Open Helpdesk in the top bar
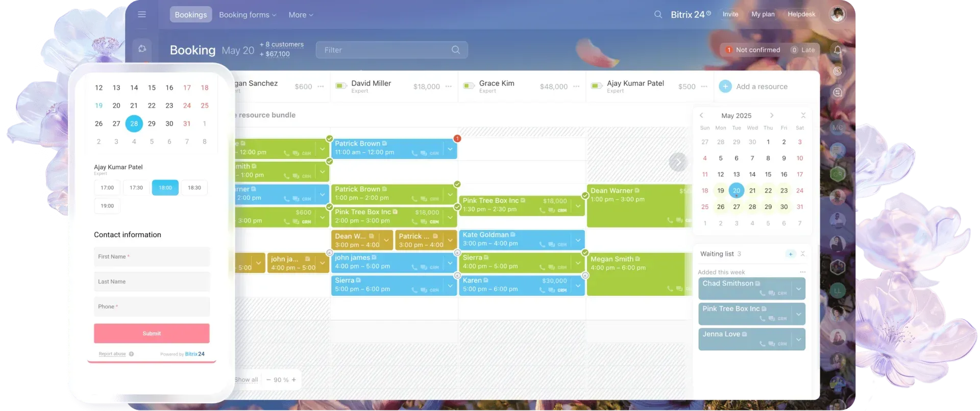The width and height of the screenshot is (980, 411). click(x=801, y=14)
